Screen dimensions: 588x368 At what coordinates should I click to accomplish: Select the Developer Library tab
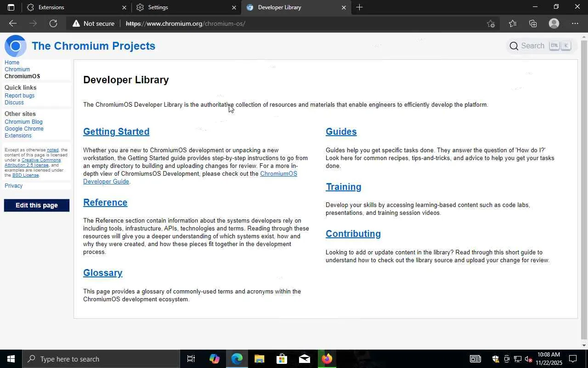point(296,7)
